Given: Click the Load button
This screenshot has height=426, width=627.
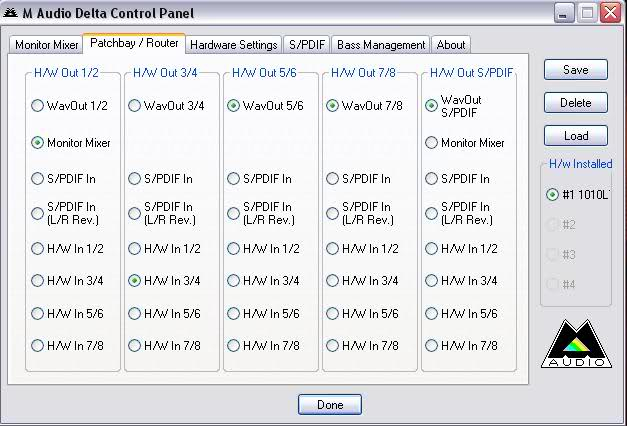Looking at the screenshot, I should click(x=575, y=135).
